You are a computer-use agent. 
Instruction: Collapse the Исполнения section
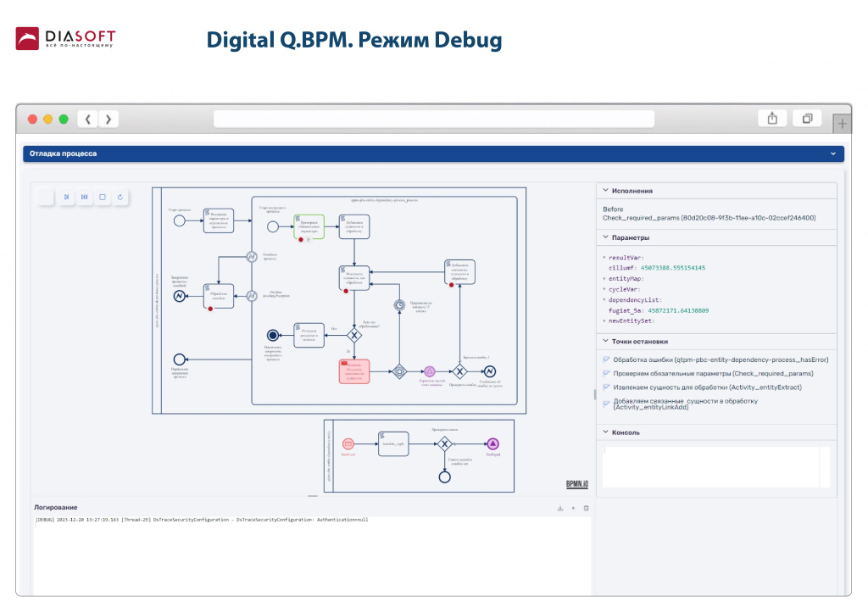pos(605,191)
